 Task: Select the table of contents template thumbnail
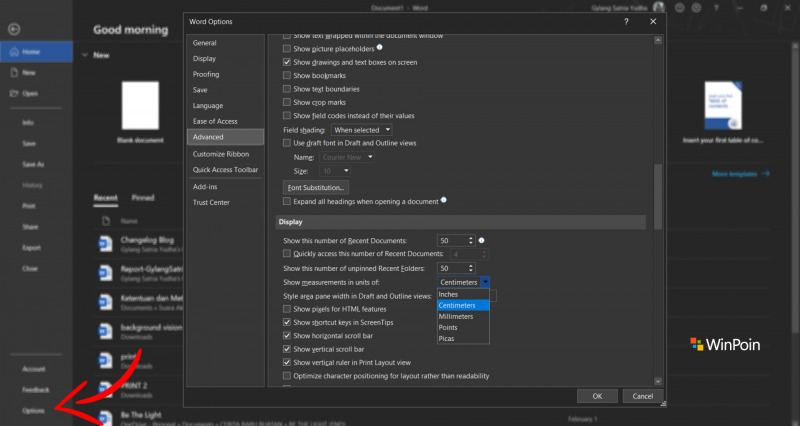[723, 105]
